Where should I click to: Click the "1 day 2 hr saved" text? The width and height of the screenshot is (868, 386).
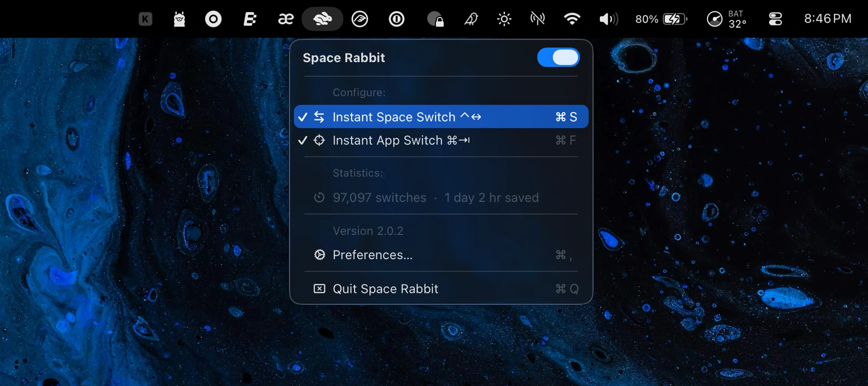pos(491,198)
